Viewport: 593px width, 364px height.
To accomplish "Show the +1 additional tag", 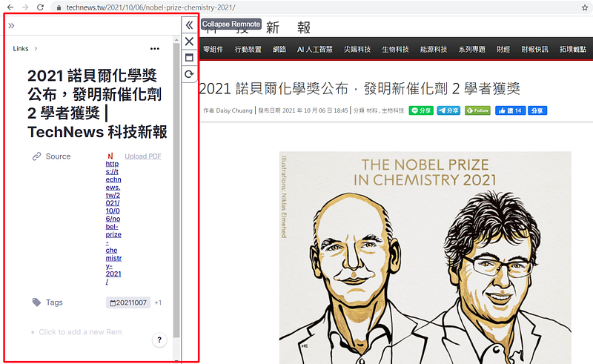I will pos(158,302).
